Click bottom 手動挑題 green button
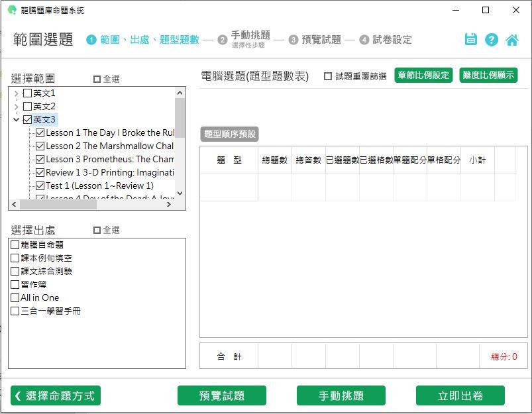Image resolution: width=532 pixels, height=414 pixels. (341, 395)
